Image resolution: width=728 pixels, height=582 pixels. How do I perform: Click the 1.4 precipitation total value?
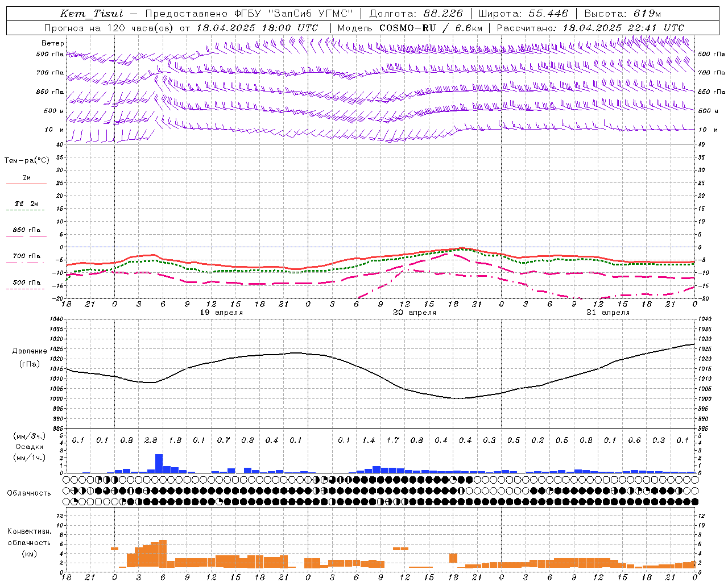pos(369,440)
